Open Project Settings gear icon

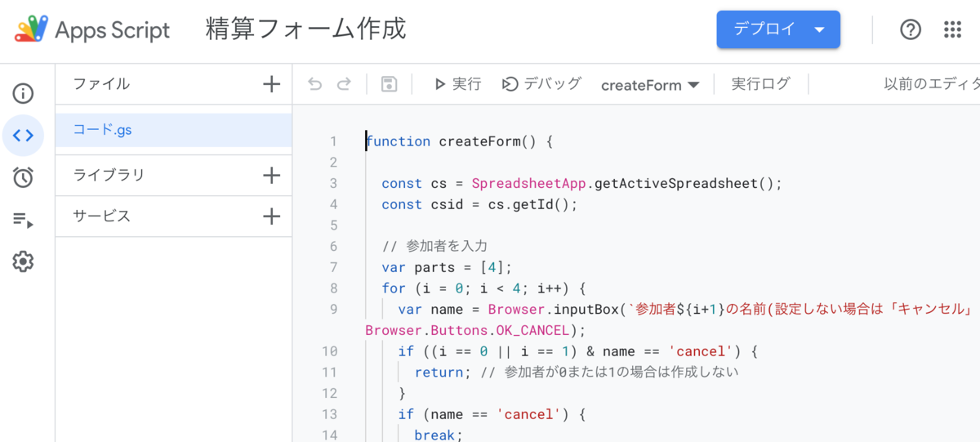pyautogui.click(x=23, y=261)
